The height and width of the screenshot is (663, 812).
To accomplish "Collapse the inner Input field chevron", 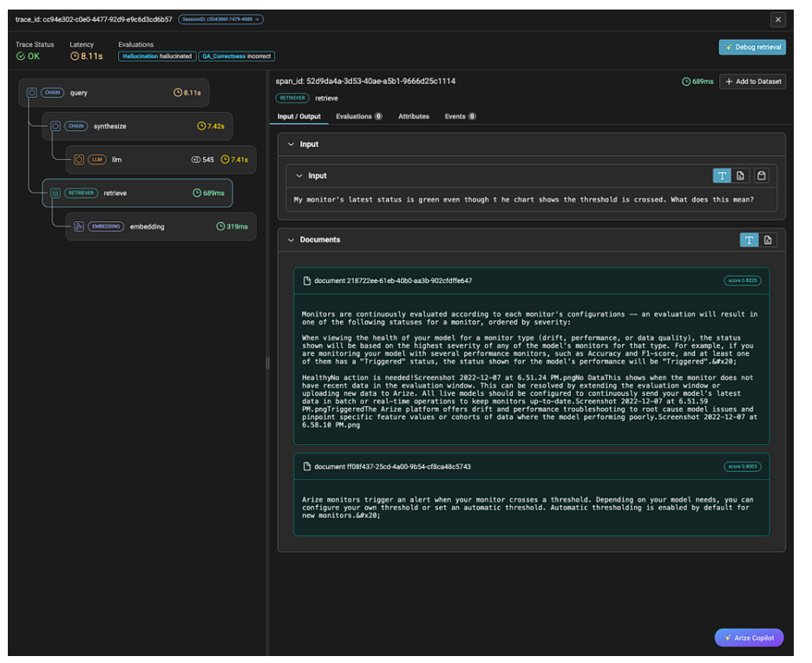I will point(298,175).
